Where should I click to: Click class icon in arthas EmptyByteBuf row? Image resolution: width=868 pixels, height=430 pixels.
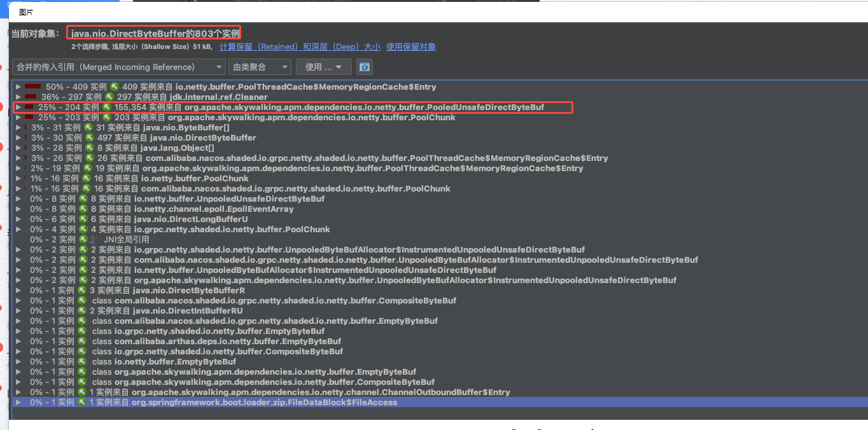[x=83, y=341]
